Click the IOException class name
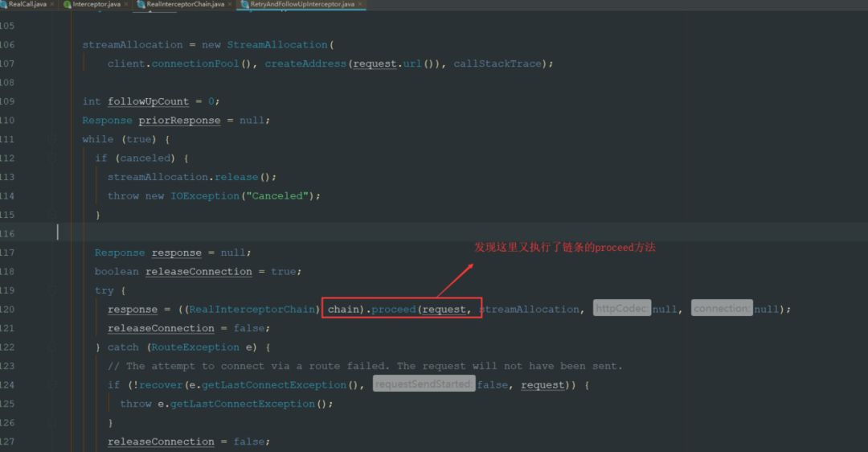Screen dimensions: 868x452 click(x=205, y=196)
